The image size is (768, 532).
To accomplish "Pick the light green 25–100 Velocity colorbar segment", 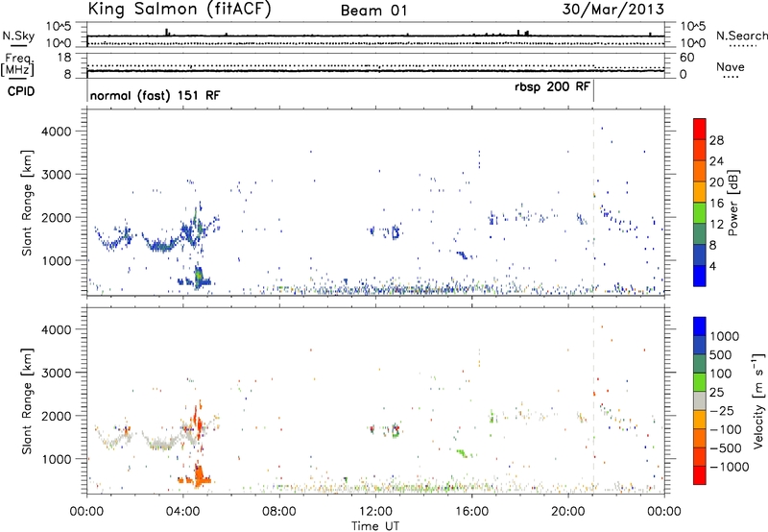I will [x=700, y=382].
